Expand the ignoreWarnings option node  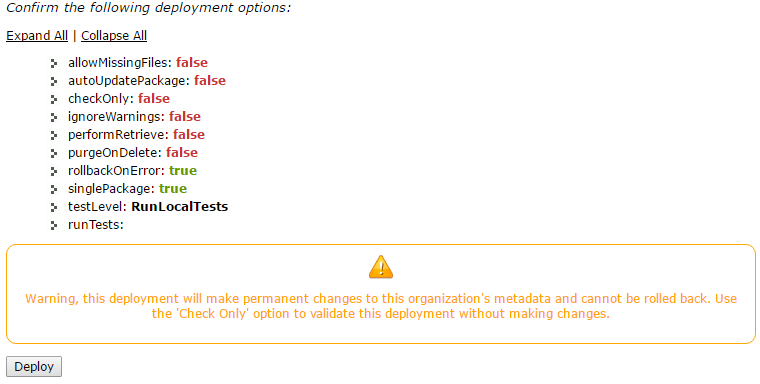54,117
